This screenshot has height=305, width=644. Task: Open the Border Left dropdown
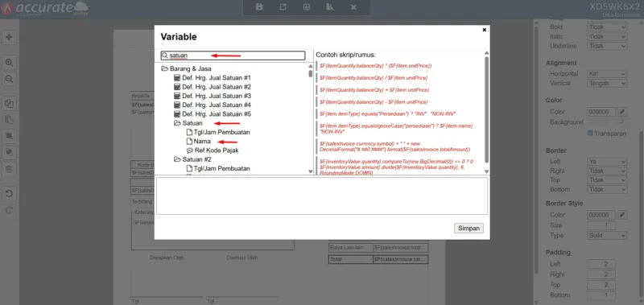607,161
